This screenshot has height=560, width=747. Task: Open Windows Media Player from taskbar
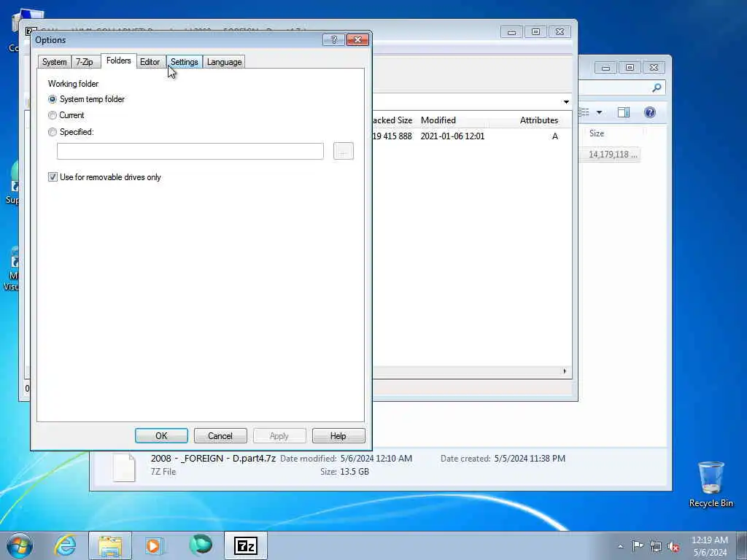[x=155, y=545]
